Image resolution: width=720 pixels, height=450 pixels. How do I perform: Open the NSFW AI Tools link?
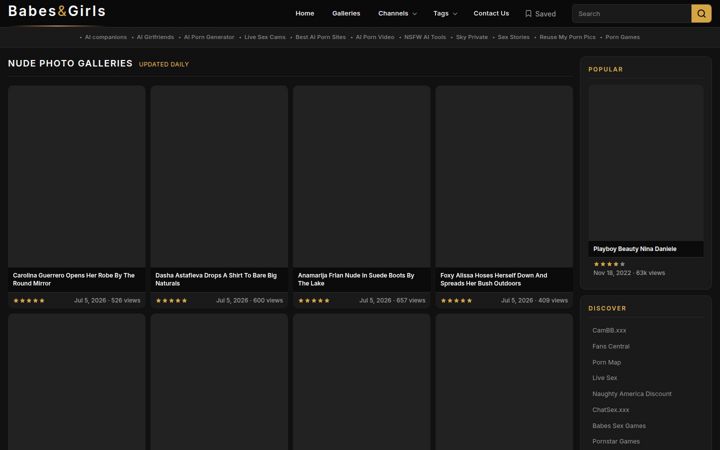pyautogui.click(x=425, y=37)
